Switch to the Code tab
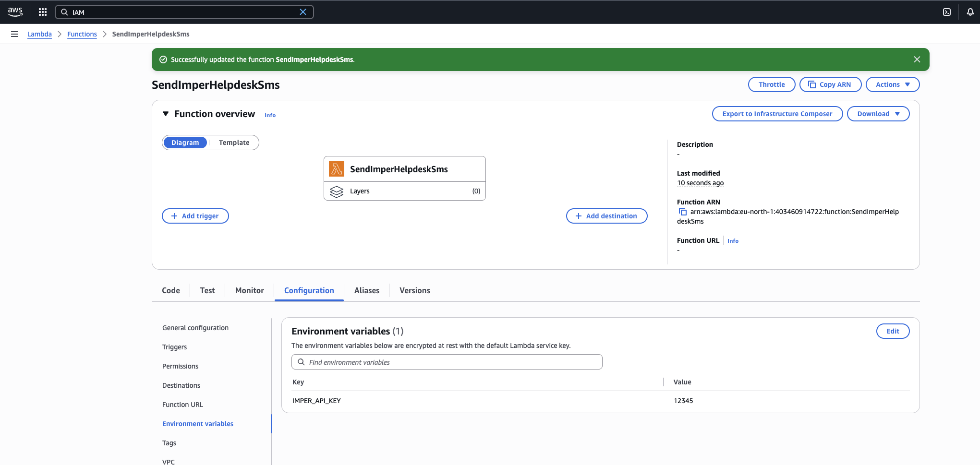Viewport: 980px width, 465px height. [x=171, y=290]
